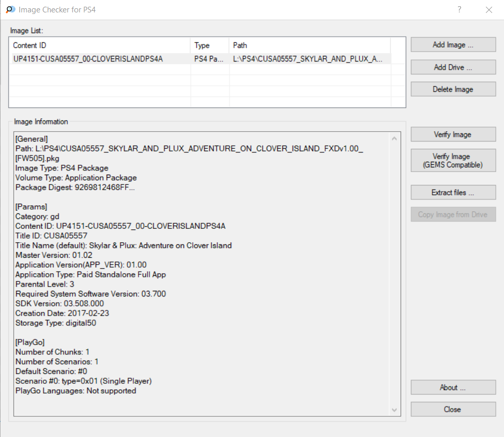Click the '[General]' section heading
Viewport: 504px width, 437px height.
pos(32,139)
